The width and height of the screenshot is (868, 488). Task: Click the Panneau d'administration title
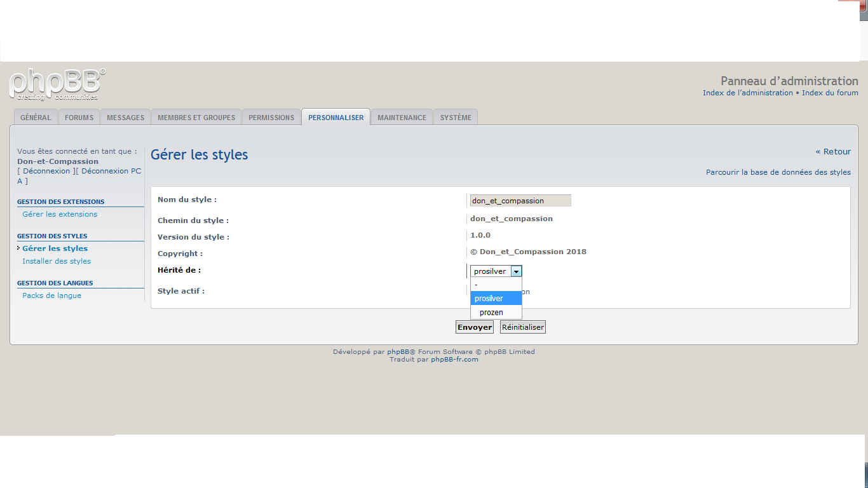[x=789, y=81]
